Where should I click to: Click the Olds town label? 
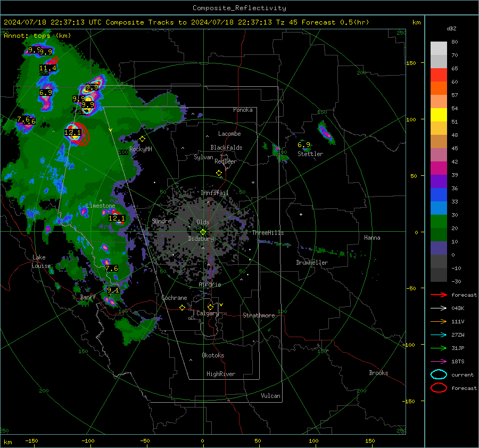pos(203,222)
